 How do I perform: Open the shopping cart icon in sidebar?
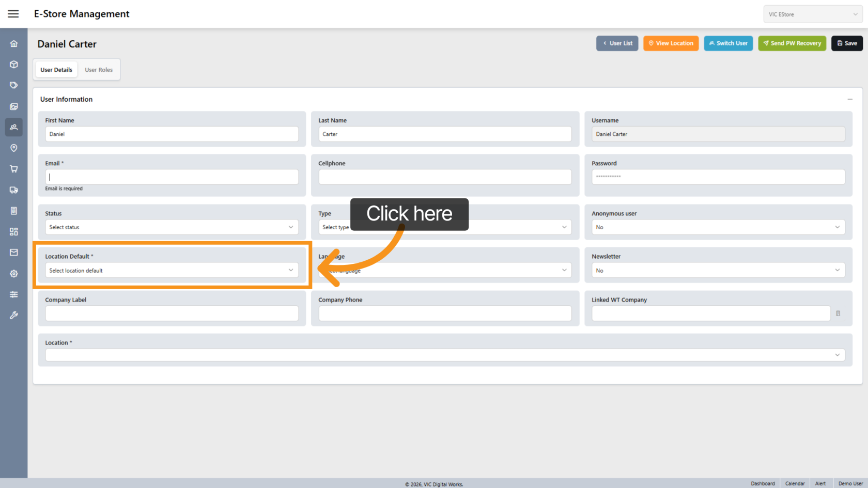click(x=14, y=169)
